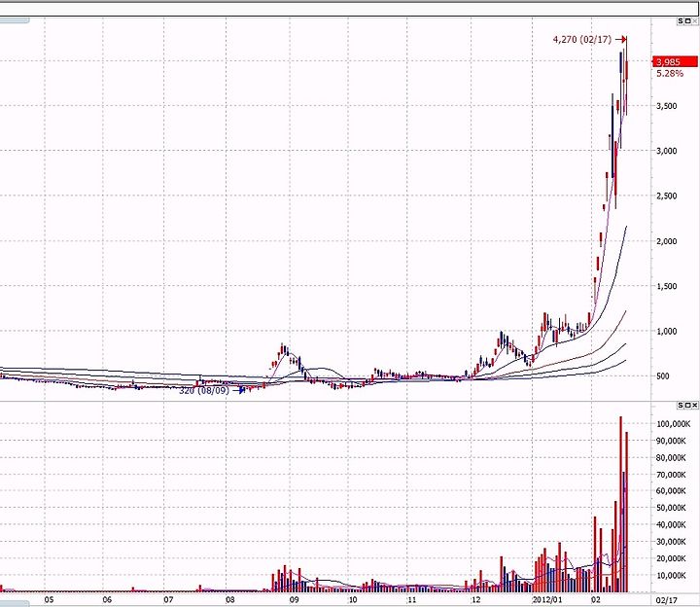This screenshot has height=607, width=700.
Task: Click the 02/17 current date label
Action: click(x=666, y=600)
